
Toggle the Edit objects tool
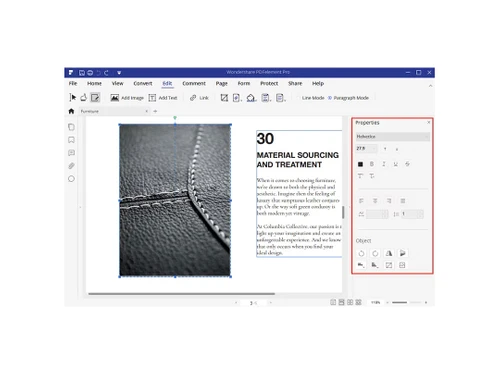95,97
